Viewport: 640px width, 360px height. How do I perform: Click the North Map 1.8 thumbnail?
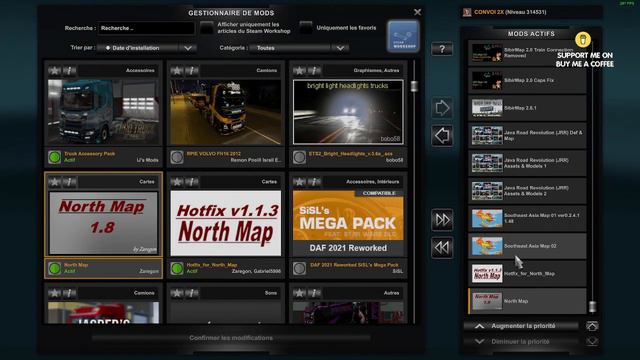coord(103,223)
